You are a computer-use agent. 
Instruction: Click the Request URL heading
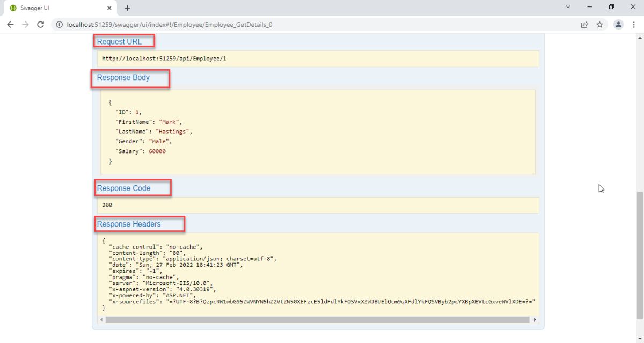tap(120, 42)
